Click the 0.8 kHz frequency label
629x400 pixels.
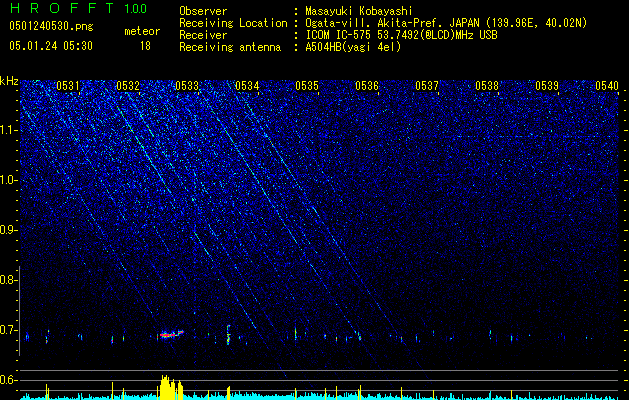click(x=8, y=280)
